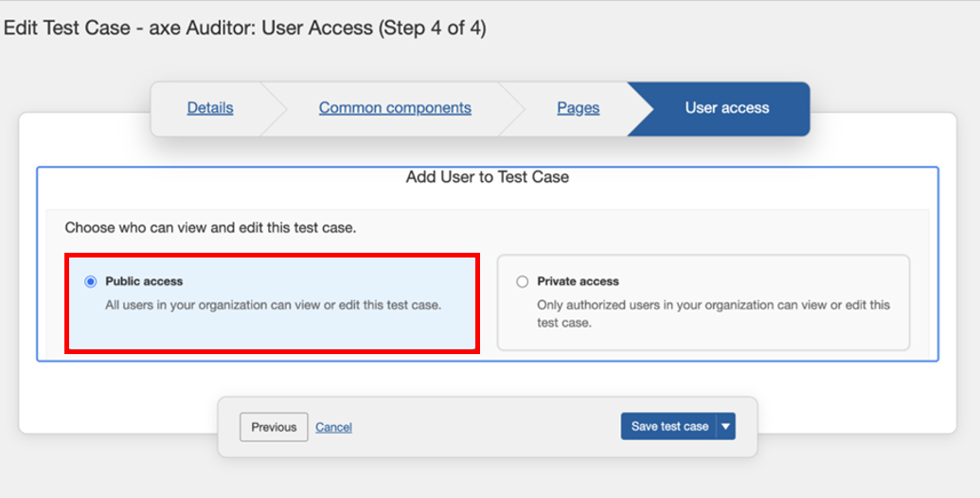Click the 'Choose who can view' instruction text

point(210,228)
